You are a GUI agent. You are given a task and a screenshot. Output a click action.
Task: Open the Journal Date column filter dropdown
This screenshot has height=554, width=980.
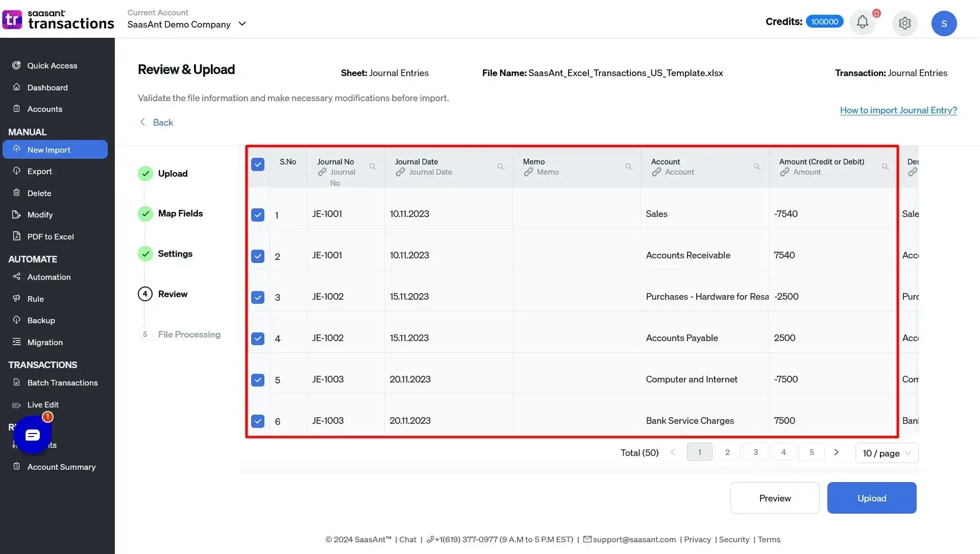pos(501,167)
